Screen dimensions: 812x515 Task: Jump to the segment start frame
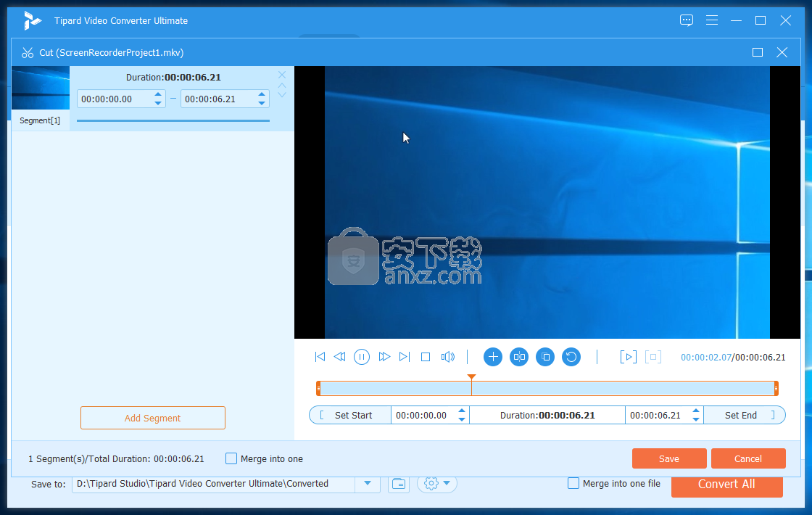pyautogui.click(x=320, y=356)
